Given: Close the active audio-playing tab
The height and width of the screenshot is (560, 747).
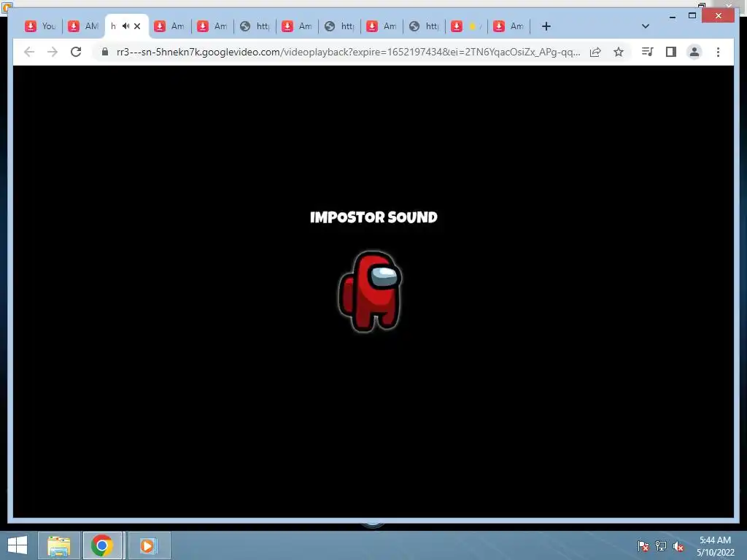Looking at the screenshot, I should coord(137,26).
